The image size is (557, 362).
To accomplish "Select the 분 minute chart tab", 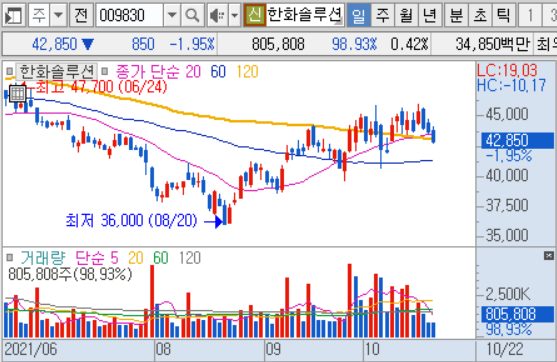I will coord(456,15).
